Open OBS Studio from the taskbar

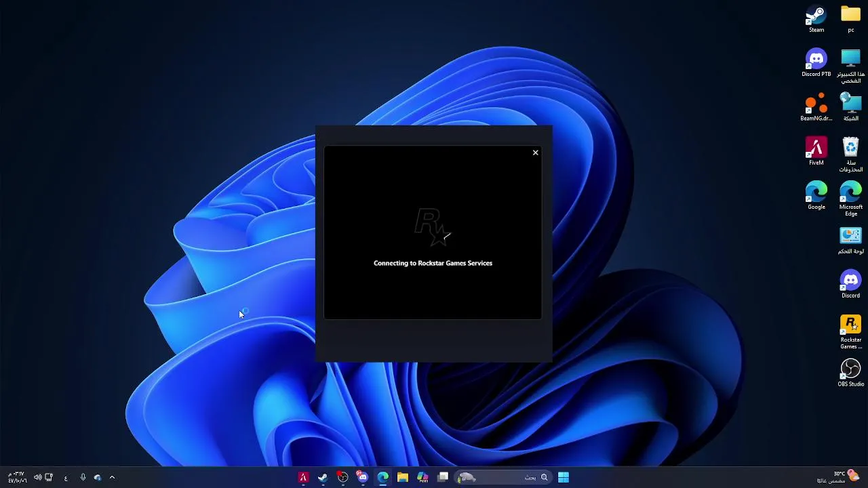tap(342, 478)
